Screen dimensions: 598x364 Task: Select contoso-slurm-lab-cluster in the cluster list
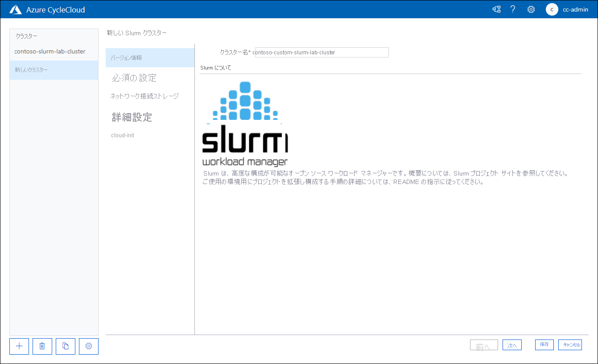(x=49, y=51)
